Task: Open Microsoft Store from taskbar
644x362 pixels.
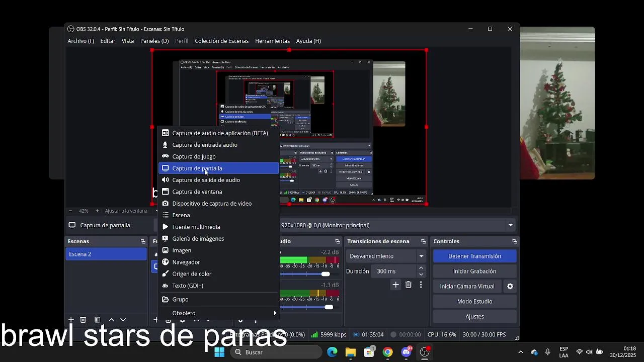Action: point(369,352)
